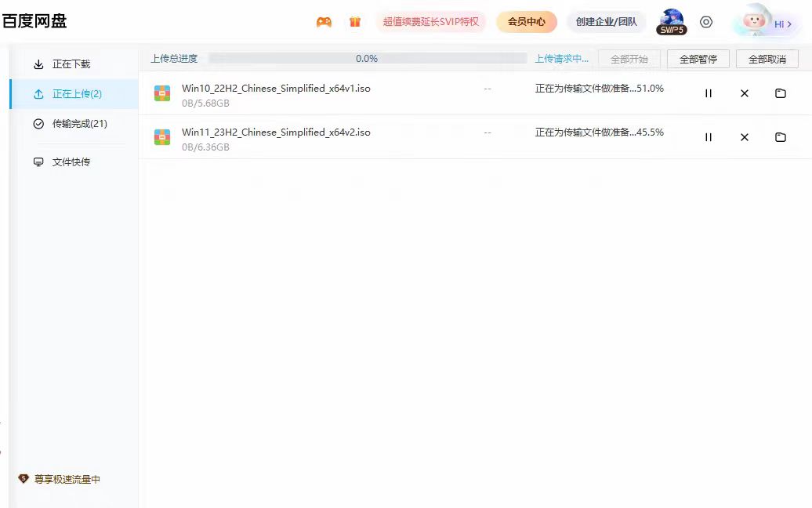Open the game center icon
The image size is (812, 508).
[x=323, y=22]
